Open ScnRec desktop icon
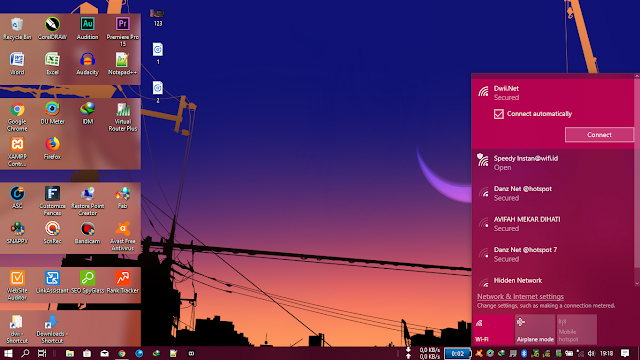This screenshot has height=360, width=640. (52, 233)
